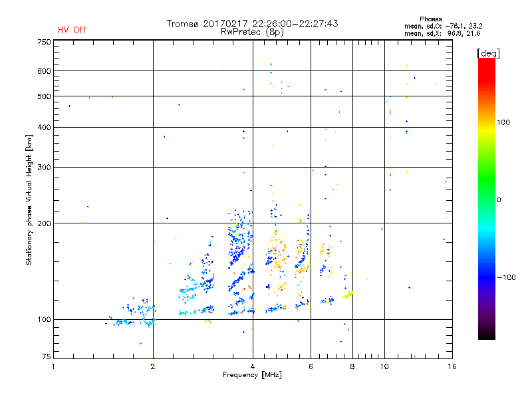532x399 pixels.
Task: Click the colorbar tick label '-100'
Action: tap(506, 277)
